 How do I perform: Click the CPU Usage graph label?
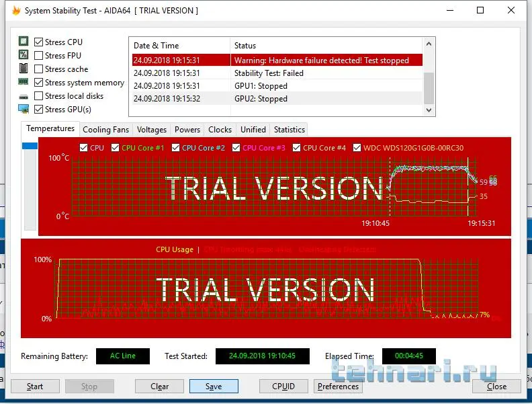pos(175,249)
